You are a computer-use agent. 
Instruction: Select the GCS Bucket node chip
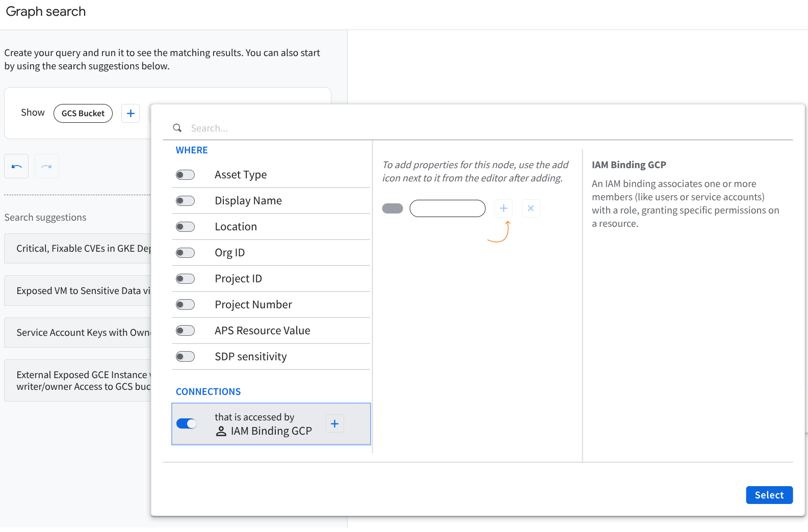point(83,113)
